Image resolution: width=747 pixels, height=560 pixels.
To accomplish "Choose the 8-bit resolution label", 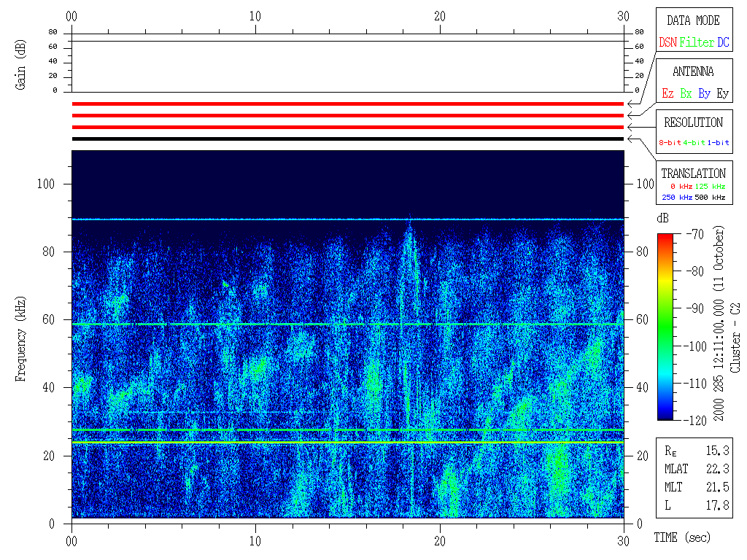I will (x=670, y=143).
